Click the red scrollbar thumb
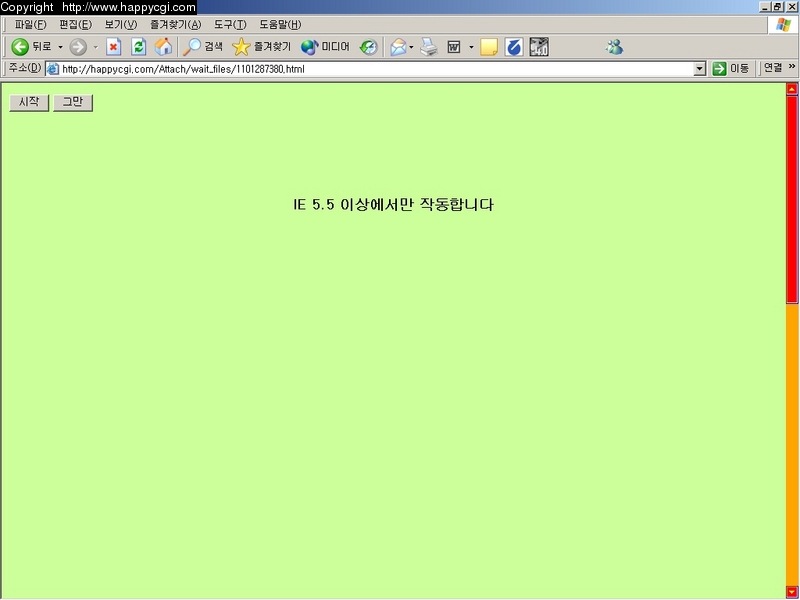800x600 pixels. (x=792, y=199)
